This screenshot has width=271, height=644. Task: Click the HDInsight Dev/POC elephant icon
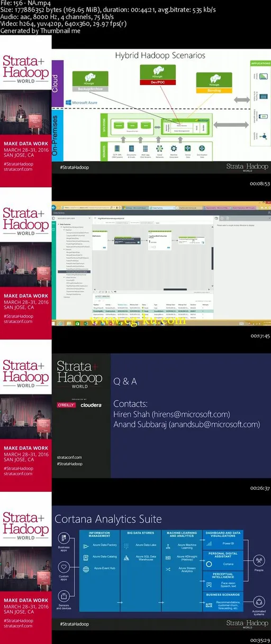tap(157, 70)
